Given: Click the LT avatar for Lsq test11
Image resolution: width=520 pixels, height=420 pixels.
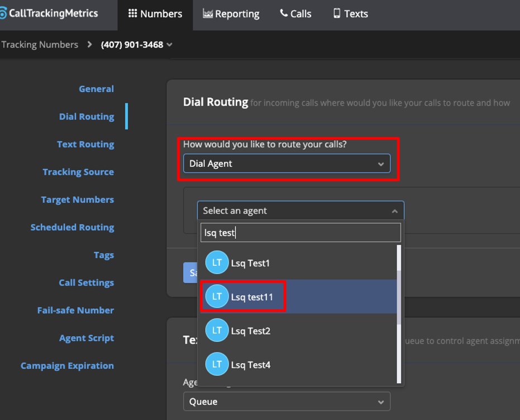Looking at the screenshot, I should 217,297.
